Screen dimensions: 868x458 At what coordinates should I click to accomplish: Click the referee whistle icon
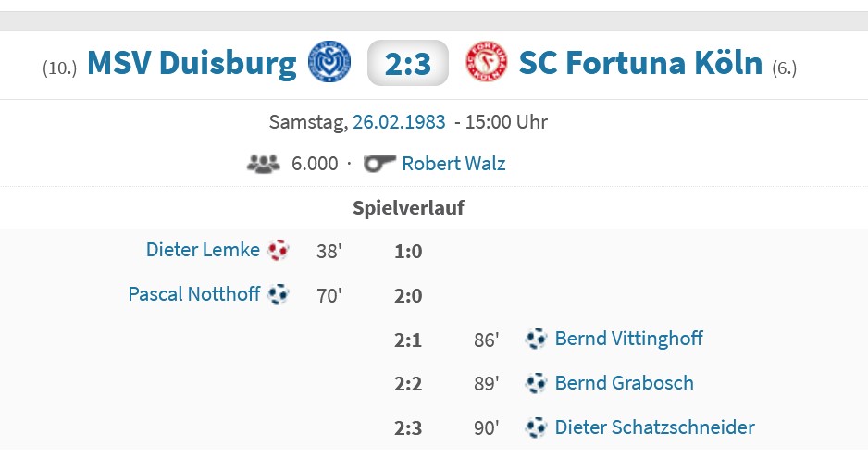point(380,164)
